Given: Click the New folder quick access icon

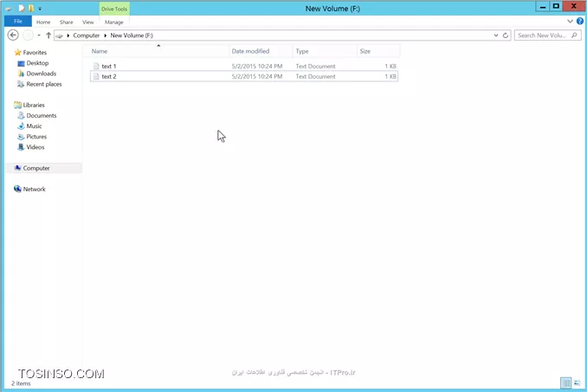Looking at the screenshot, I should (31, 9).
